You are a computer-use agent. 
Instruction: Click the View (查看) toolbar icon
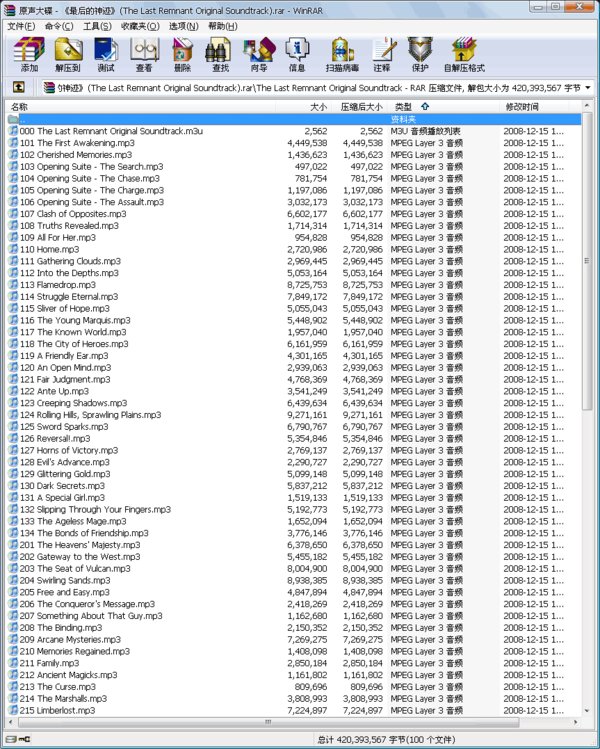click(x=144, y=54)
